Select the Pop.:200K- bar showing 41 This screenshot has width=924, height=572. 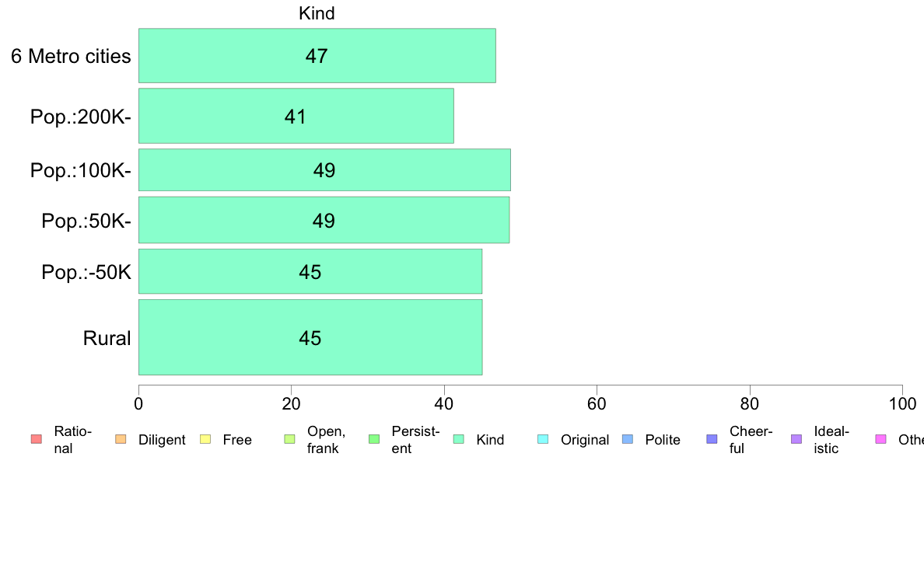pyautogui.click(x=296, y=116)
